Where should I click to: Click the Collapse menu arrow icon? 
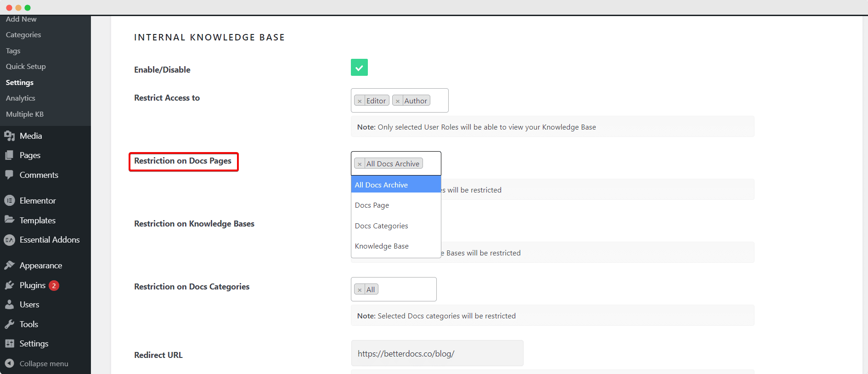point(9,363)
